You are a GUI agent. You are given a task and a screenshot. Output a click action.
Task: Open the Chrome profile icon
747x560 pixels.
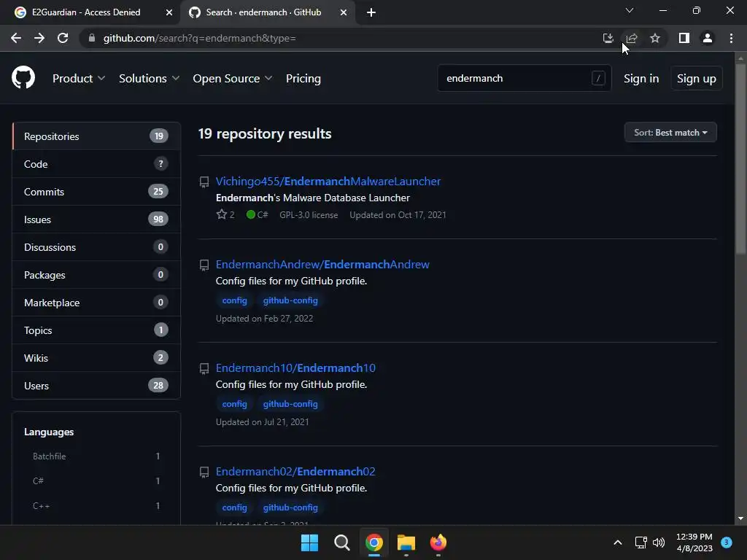click(708, 38)
